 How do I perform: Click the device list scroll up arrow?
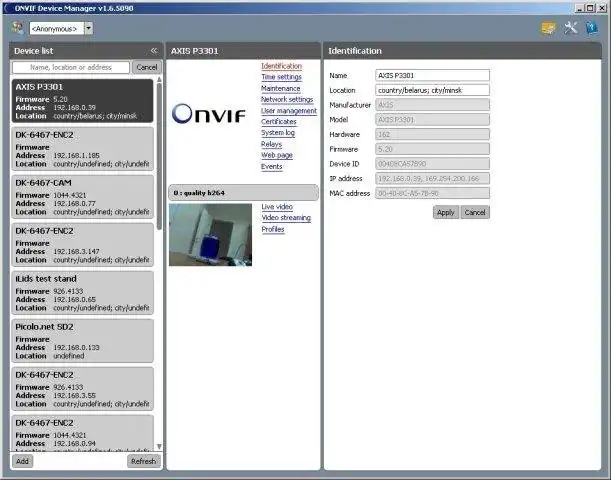pos(159,79)
